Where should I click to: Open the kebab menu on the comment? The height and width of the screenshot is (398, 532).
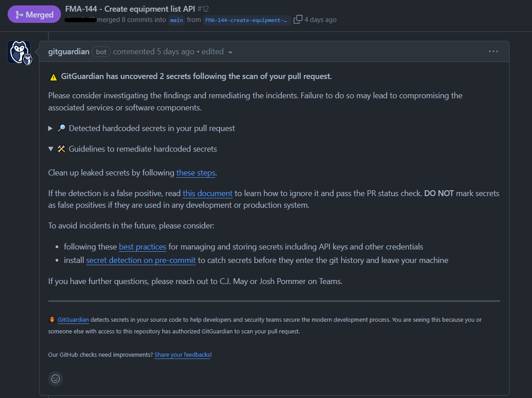(493, 51)
